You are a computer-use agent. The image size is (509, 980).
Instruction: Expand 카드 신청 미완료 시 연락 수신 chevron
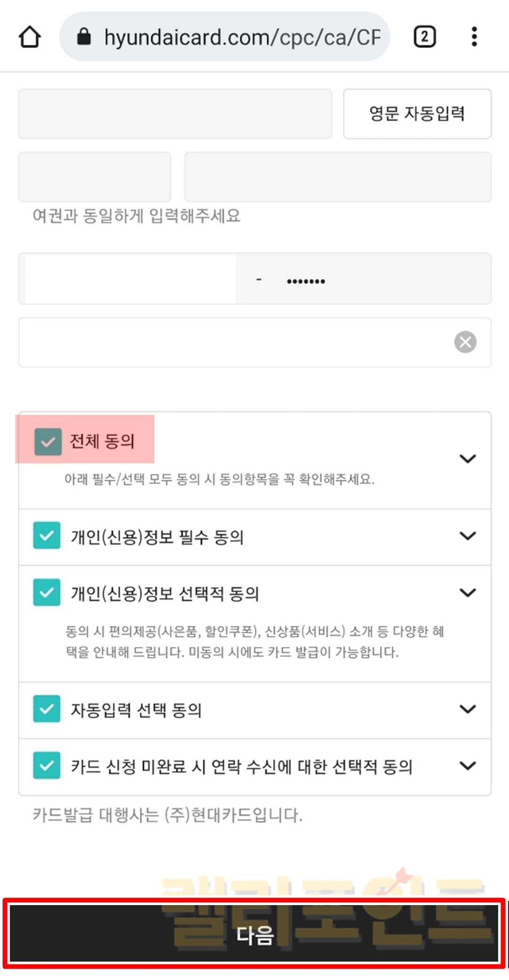[468, 765]
